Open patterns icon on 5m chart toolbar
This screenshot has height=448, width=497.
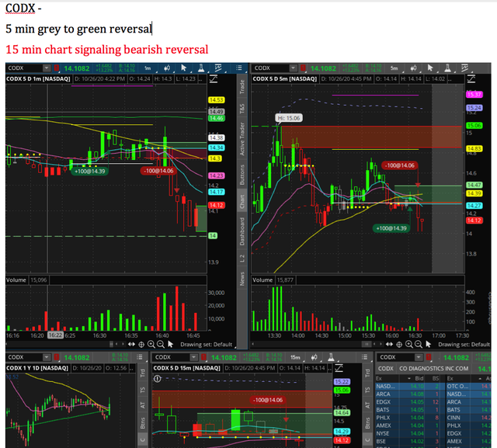coord(464,68)
